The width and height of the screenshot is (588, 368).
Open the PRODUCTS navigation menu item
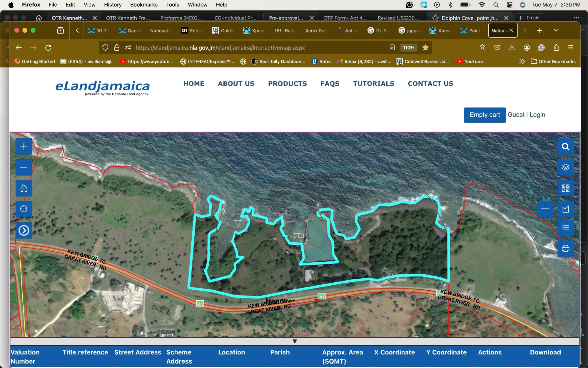click(x=287, y=84)
